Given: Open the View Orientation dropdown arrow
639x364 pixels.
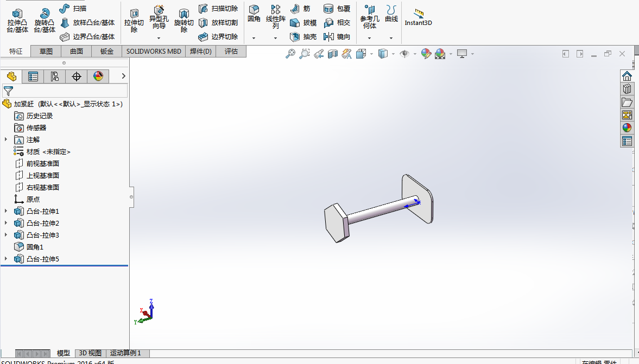Looking at the screenshot, I should coord(371,54).
